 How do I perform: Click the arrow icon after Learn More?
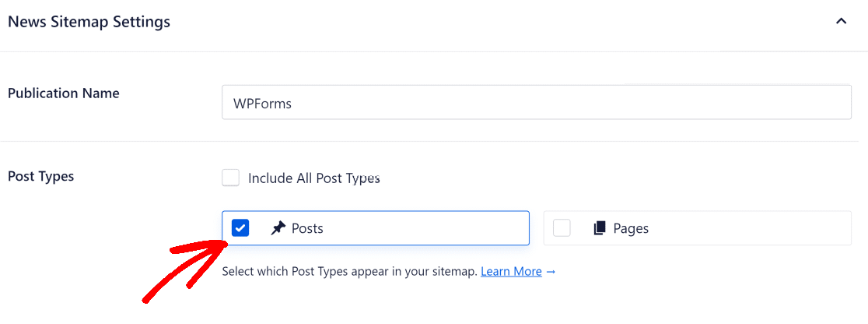[x=551, y=272]
